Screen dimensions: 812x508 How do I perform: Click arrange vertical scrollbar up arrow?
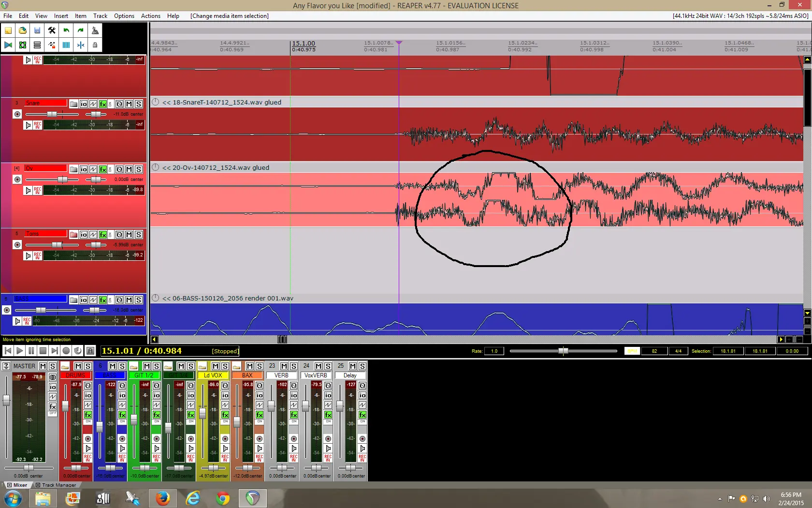click(807, 60)
